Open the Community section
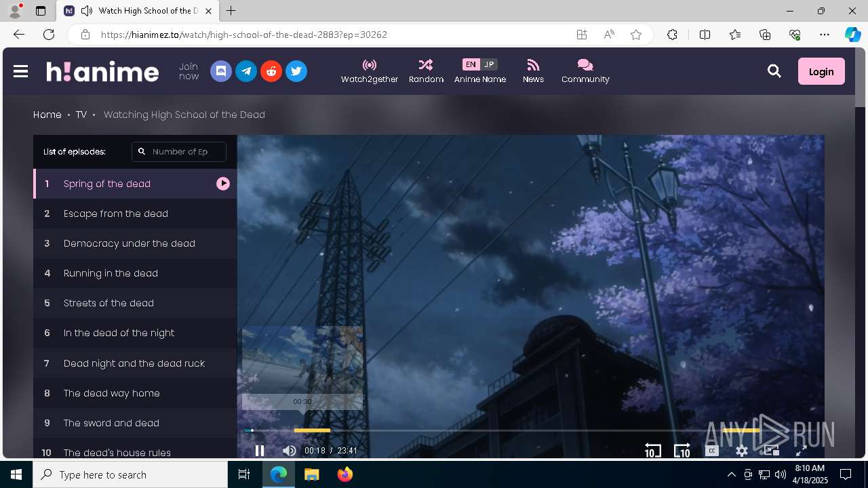Screen dimensions: 868x488 585,71
